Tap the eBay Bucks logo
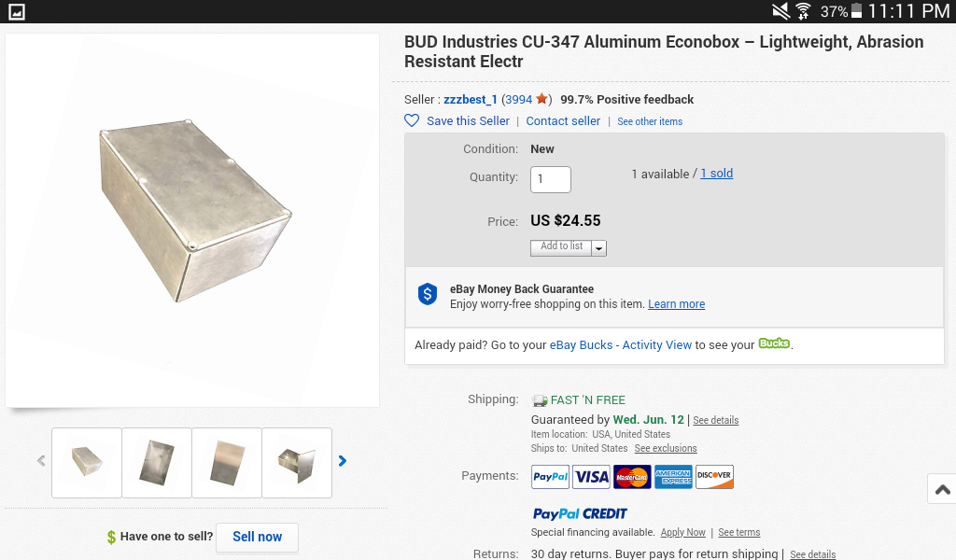 [x=774, y=343]
